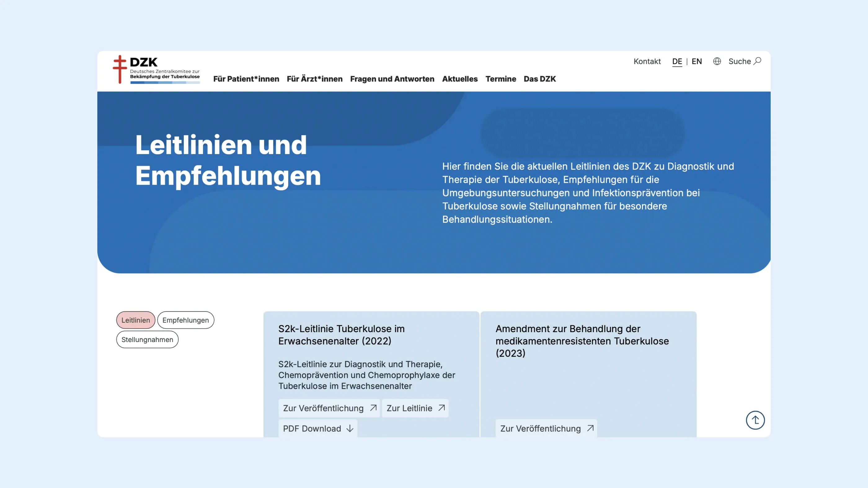The height and width of the screenshot is (488, 868).
Task: Toggle the Leitlinien filter chip
Action: click(x=135, y=320)
